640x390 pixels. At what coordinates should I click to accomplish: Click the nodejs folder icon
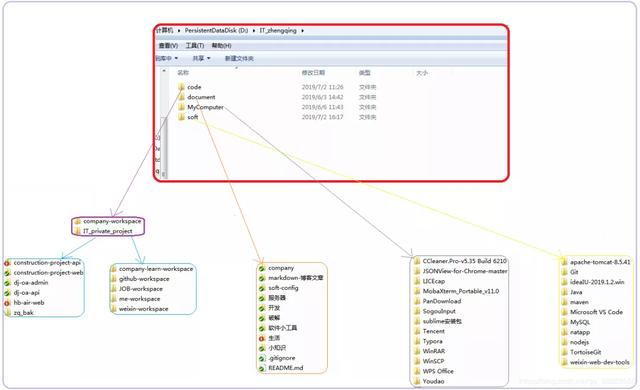pos(564,342)
